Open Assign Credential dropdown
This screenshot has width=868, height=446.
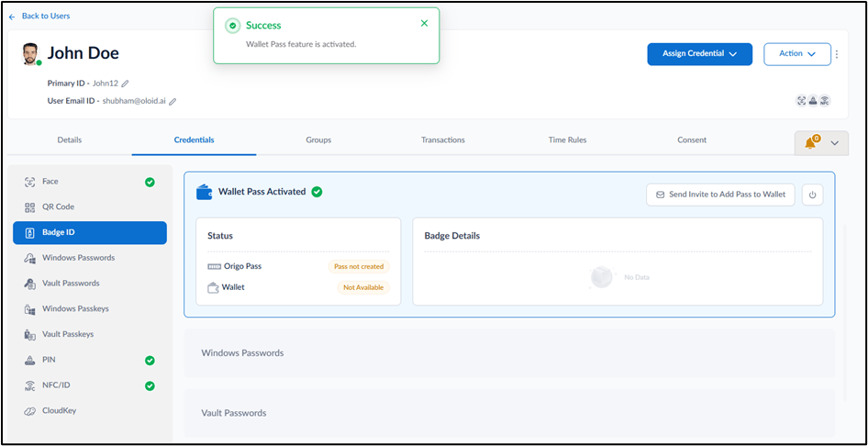pyautogui.click(x=700, y=54)
